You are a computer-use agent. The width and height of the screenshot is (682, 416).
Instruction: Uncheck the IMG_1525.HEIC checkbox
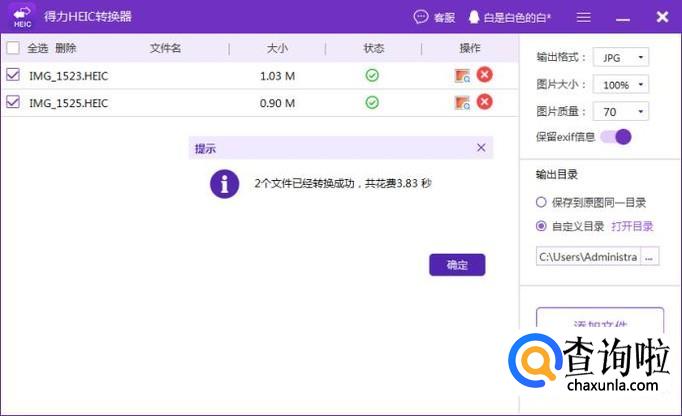(x=13, y=102)
